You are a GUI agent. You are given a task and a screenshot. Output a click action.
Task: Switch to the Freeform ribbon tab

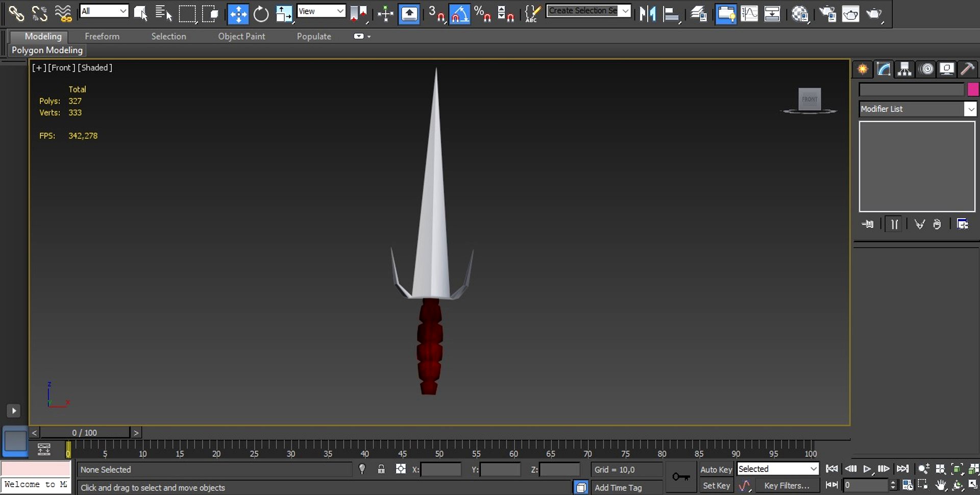[102, 36]
